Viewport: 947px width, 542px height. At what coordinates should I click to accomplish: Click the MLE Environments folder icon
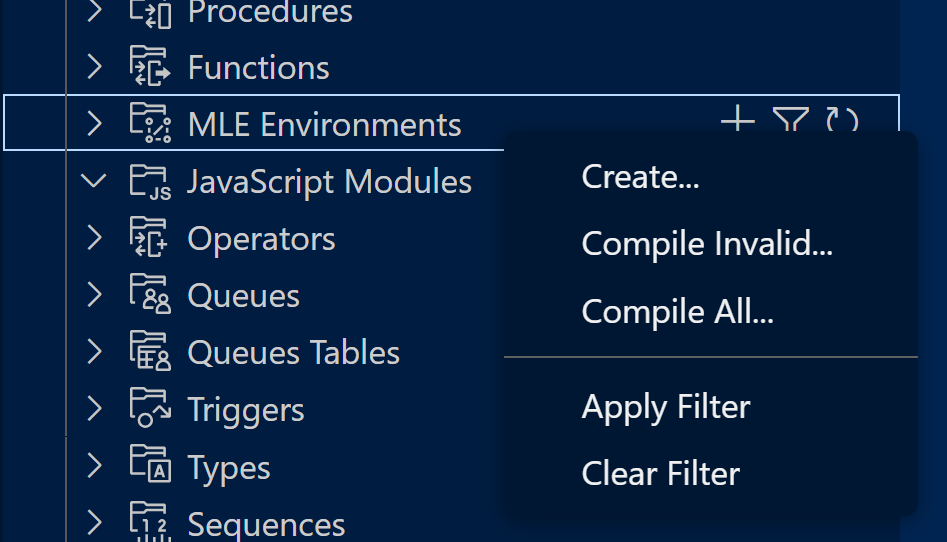coord(150,124)
